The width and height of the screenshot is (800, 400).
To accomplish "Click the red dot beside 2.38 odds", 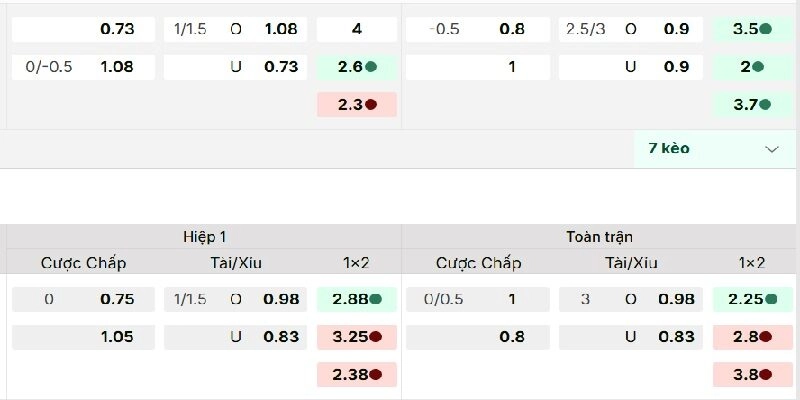I will point(375,375).
